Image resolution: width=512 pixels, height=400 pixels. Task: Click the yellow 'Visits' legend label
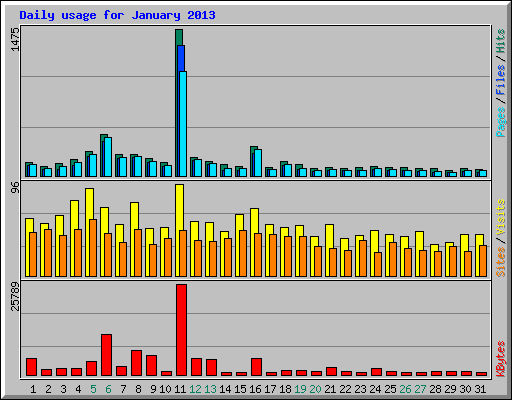[x=501, y=218]
